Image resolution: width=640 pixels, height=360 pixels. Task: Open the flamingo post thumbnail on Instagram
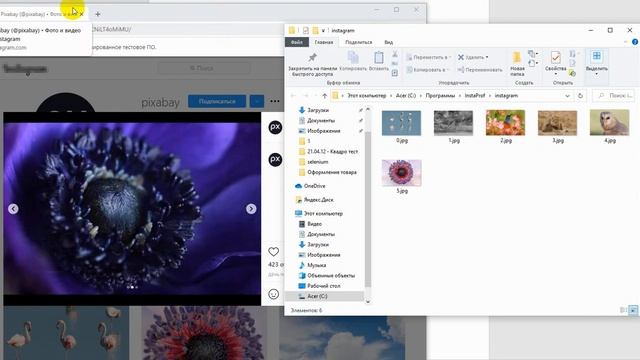pos(66,333)
